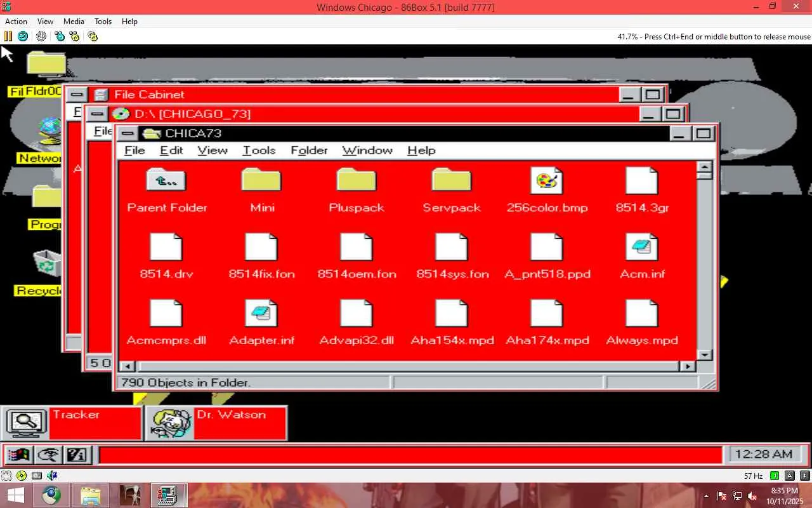Switch to the Tracker task button
This screenshot has width=812, height=508.
click(x=72, y=423)
